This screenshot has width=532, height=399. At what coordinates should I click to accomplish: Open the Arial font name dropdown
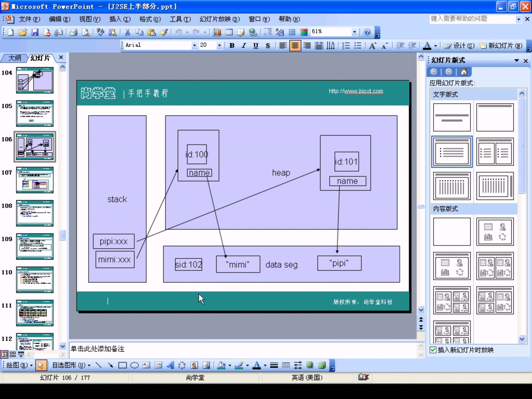click(x=194, y=45)
